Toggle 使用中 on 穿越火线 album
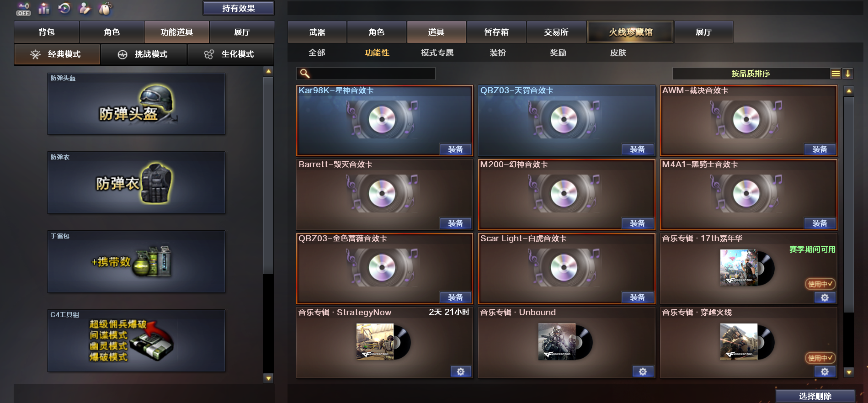The image size is (868, 403). (820, 358)
